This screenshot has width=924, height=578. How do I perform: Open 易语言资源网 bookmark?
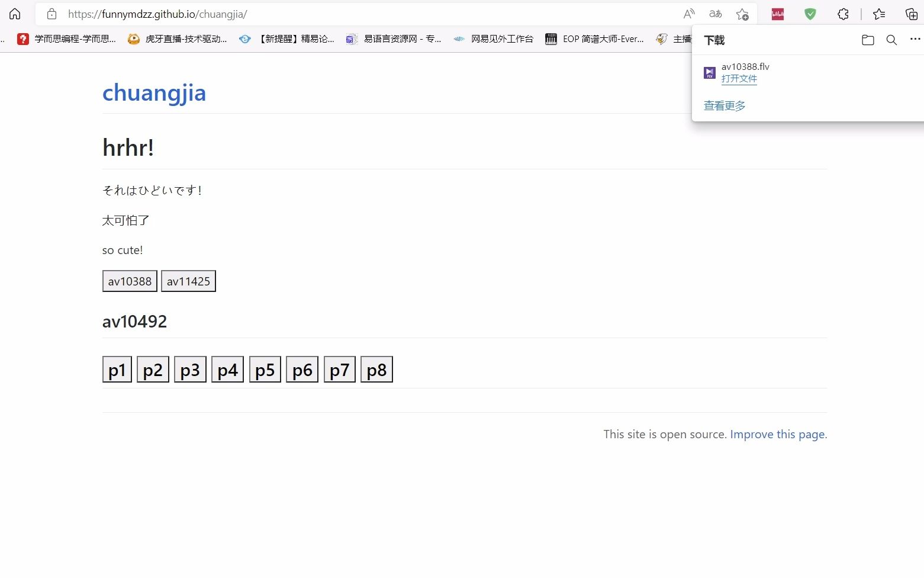click(394, 39)
